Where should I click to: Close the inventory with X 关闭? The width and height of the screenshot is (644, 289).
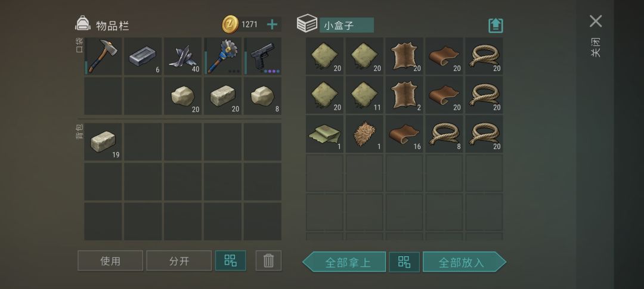(596, 35)
